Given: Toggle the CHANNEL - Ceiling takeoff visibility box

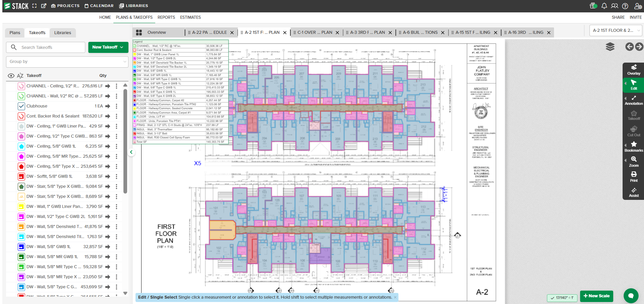Looking at the screenshot, I should 21,86.
